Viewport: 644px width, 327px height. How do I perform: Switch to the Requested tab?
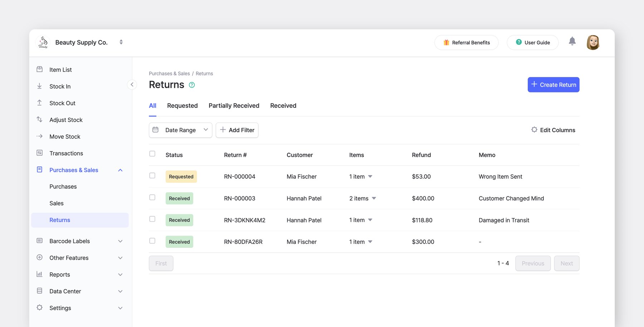(182, 106)
